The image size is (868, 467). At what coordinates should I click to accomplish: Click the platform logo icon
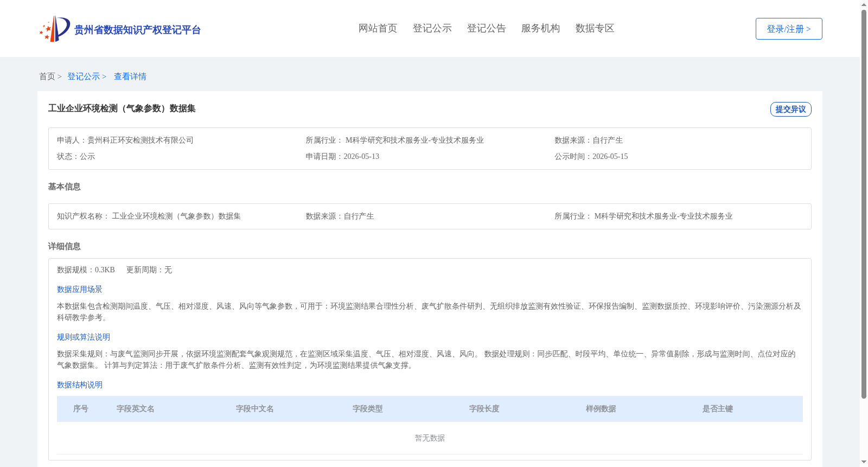click(x=55, y=29)
